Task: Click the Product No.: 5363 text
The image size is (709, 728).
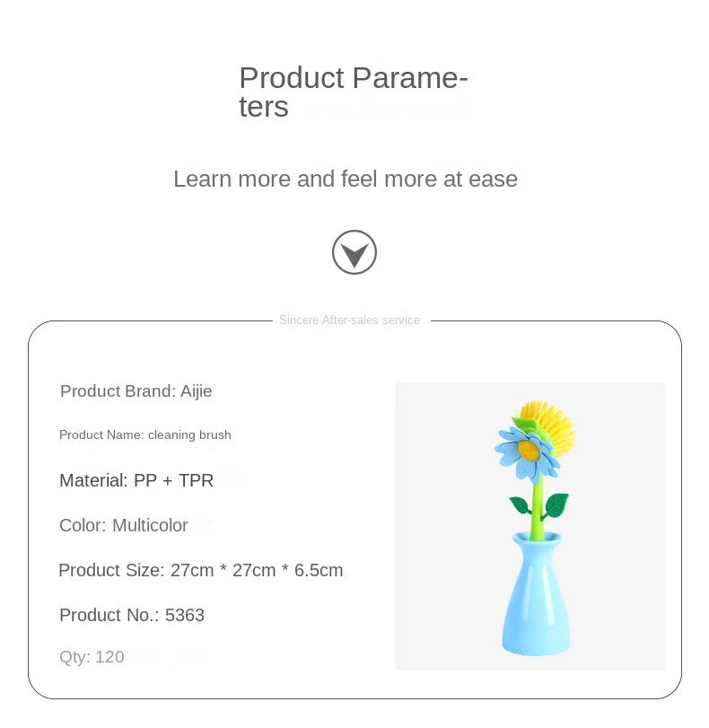Action: (x=132, y=615)
